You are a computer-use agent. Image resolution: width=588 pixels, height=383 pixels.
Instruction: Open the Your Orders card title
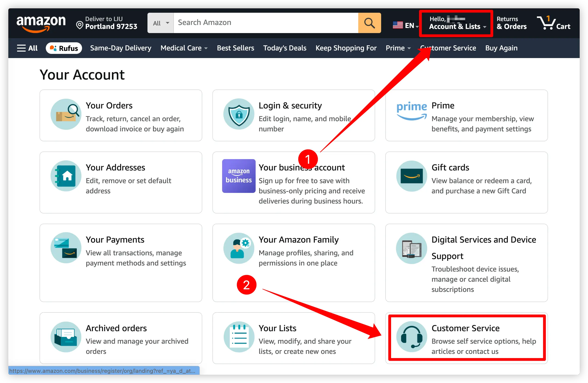pos(109,105)
